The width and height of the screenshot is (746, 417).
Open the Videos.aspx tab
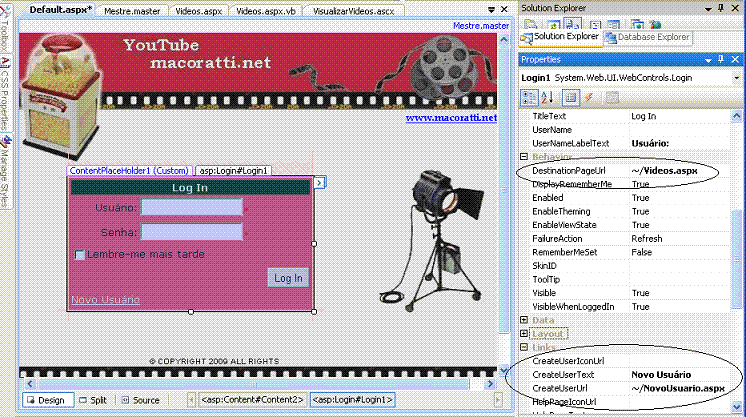tap(198, 11)
